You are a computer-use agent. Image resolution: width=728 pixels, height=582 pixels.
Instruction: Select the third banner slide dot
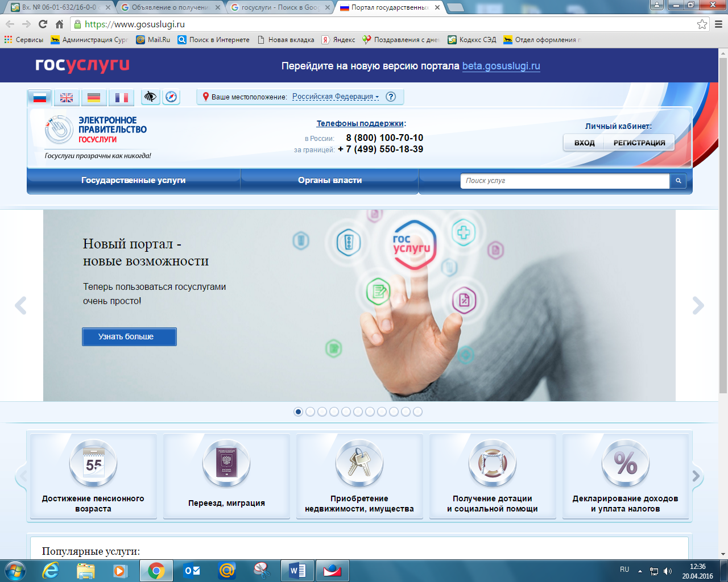(x=322, y=411)
